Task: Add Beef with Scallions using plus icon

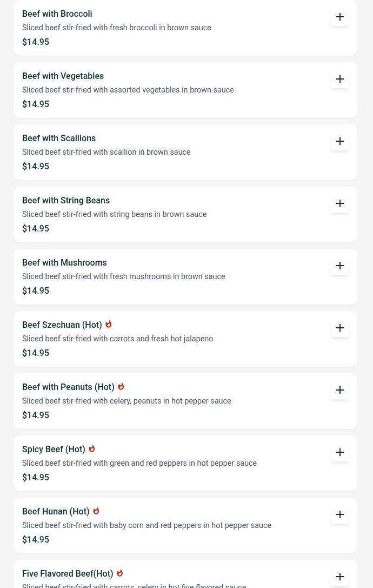Action: [339, 141]
